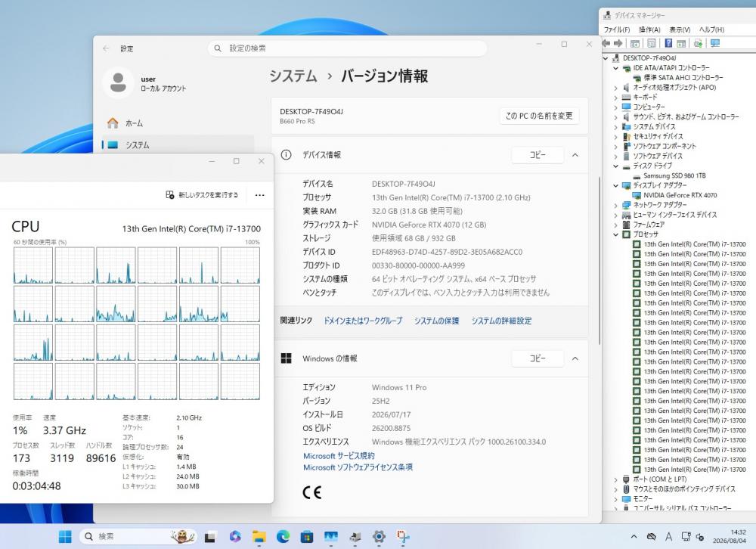Click コピー button for Windows の情報
The height and width of the screenshot is (549, 756).
point(538,358)
